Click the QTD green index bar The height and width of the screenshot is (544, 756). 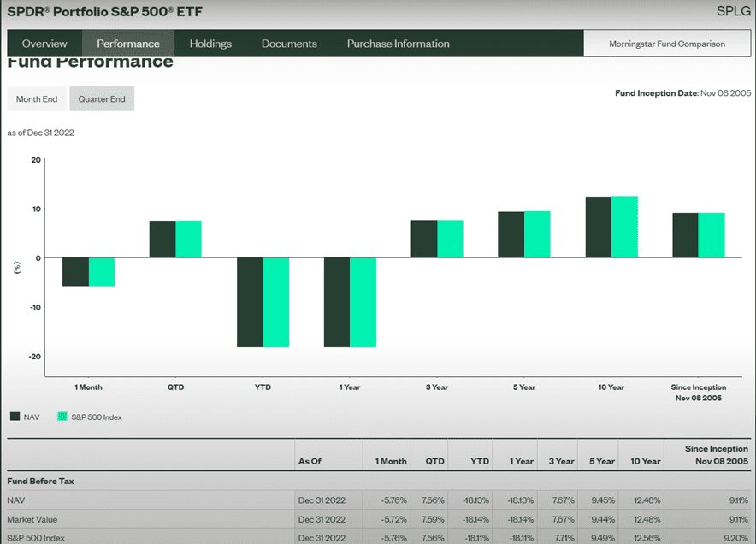pyautogui.click(x=188, y=239)
